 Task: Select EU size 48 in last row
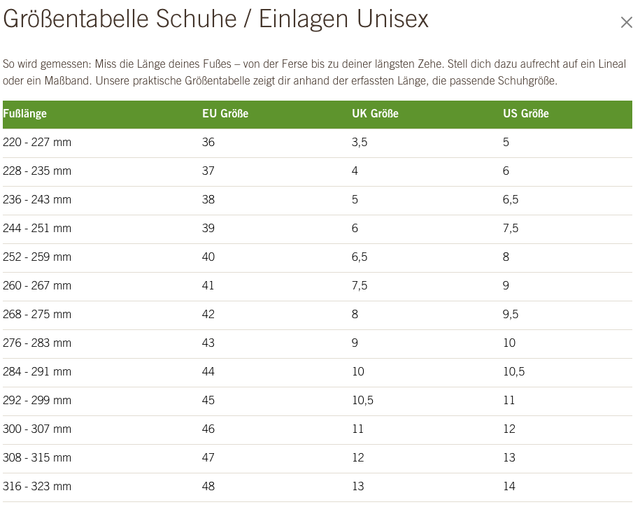pos(208,486)
